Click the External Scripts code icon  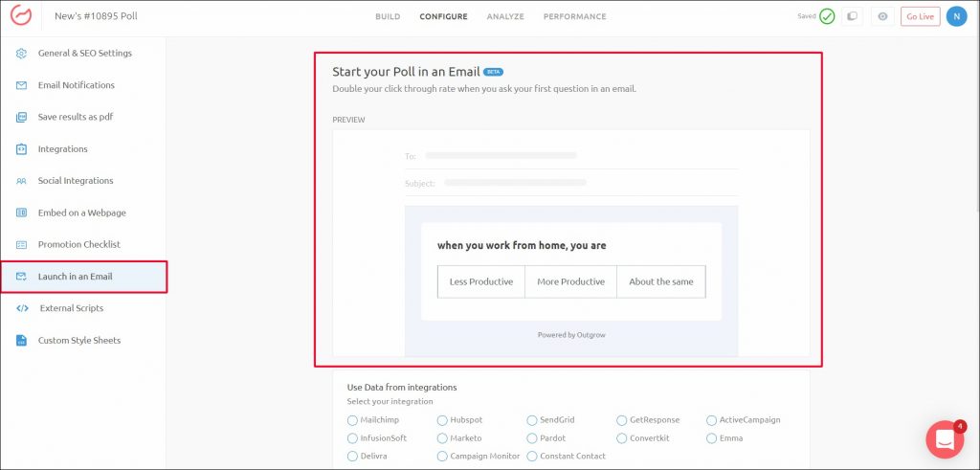(x=22, y=308)
